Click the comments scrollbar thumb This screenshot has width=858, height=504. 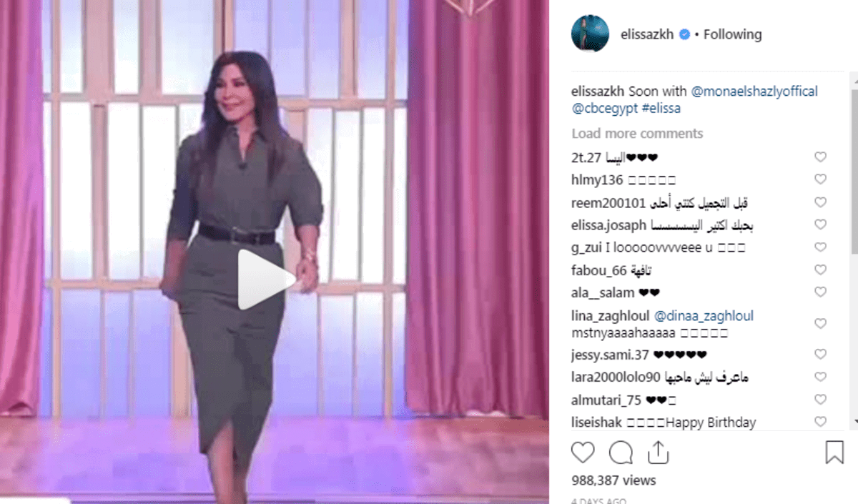[x=854, y=163]
